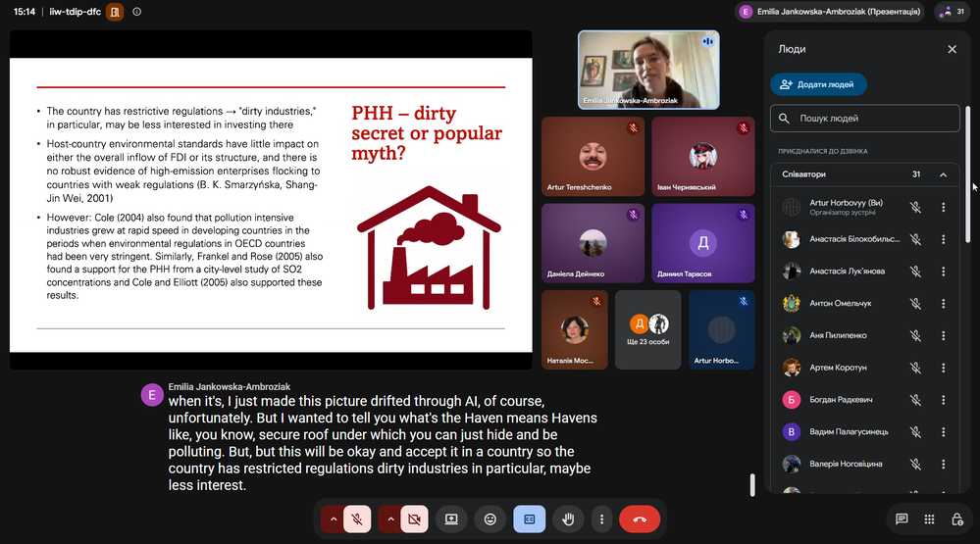Mute icon next to Артем Коротун
980x544 pixels.
[915, 368]
